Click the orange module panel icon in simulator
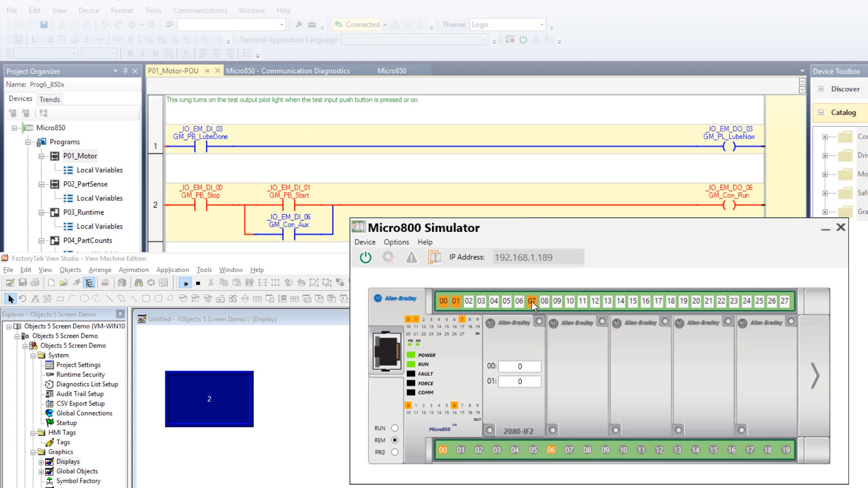Image resolution: width=868 pixels, height=488 pixels. tap(434, 258)
